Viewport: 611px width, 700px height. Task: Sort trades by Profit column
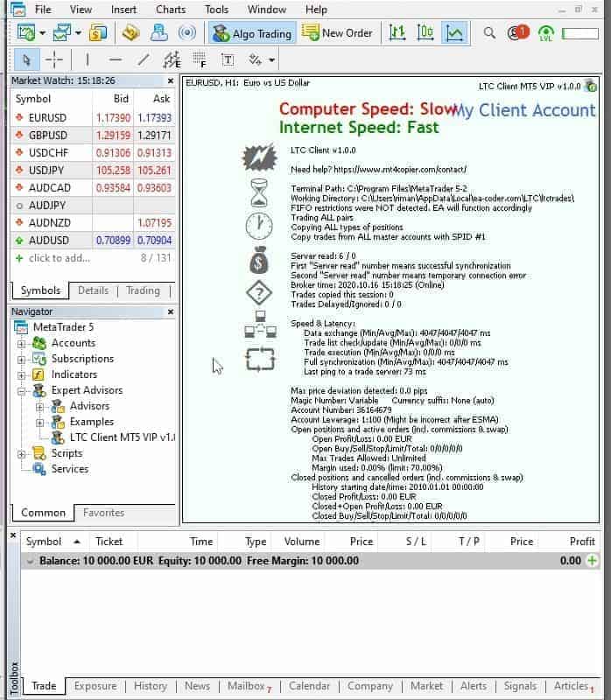pos(582,542)
